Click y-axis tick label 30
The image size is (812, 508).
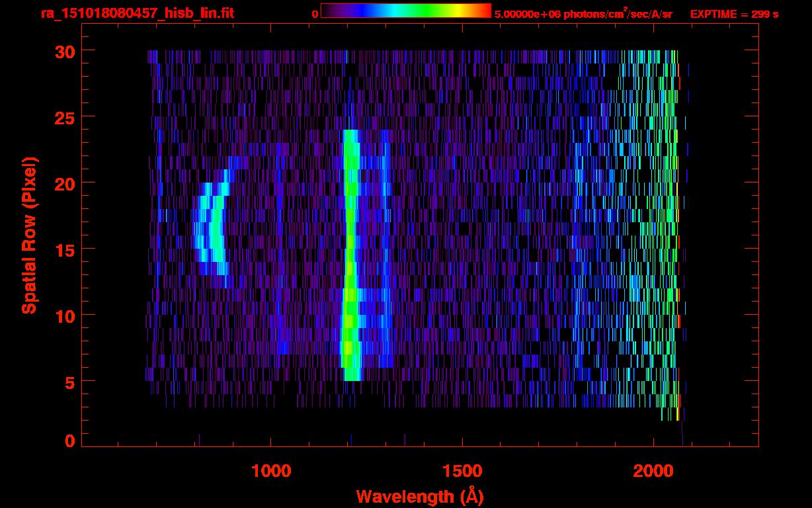point(65,51)
